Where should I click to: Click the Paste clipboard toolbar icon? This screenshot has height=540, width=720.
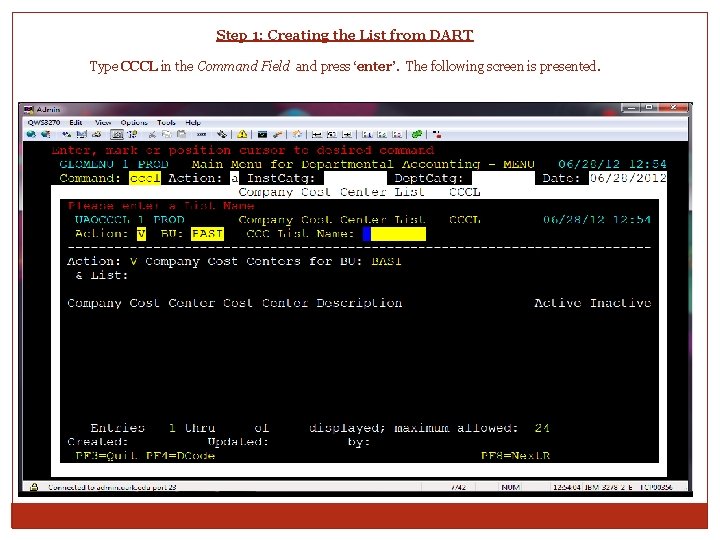tap(181, 134)
